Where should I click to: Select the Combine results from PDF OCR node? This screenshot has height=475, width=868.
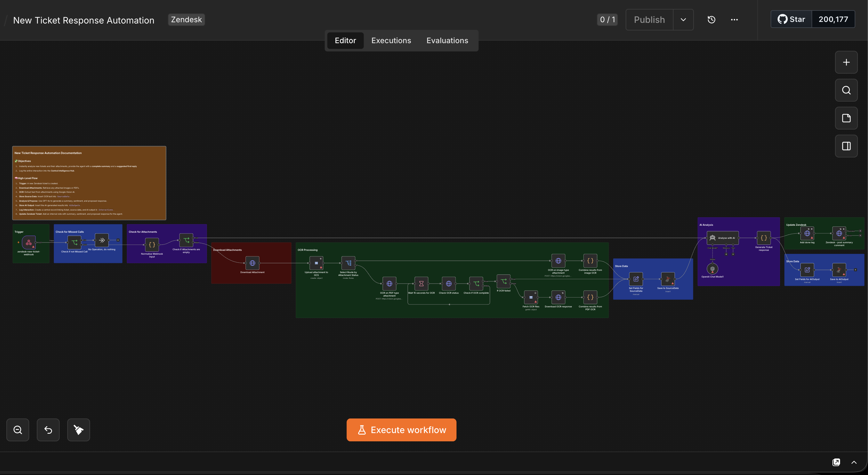tap(590, 297)
